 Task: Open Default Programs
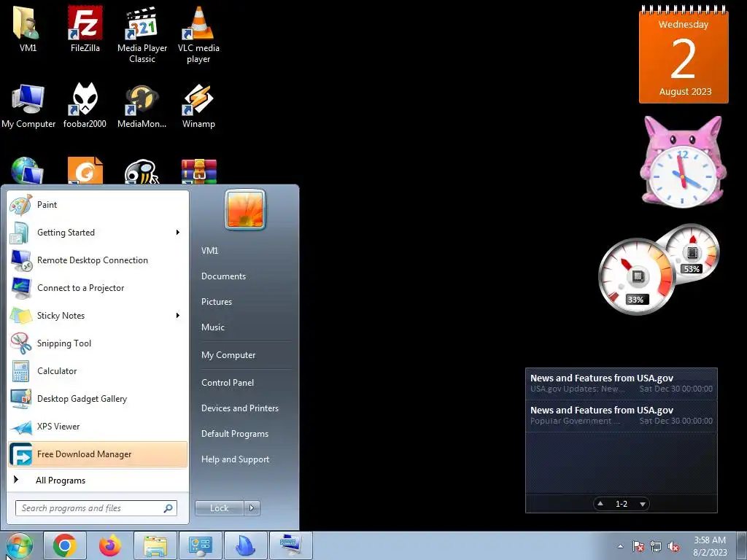coord(235,434)
